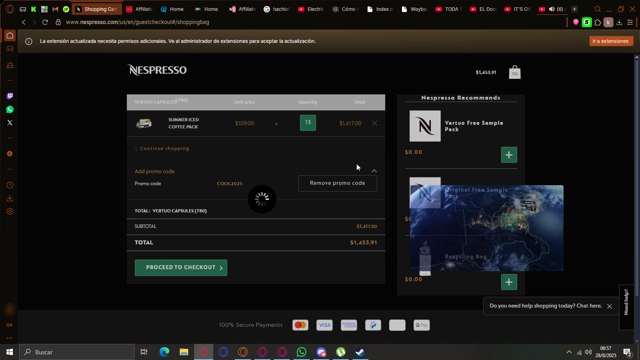Open History clock icon in sidebar
The image size is (640, 360).
(10, 185)
